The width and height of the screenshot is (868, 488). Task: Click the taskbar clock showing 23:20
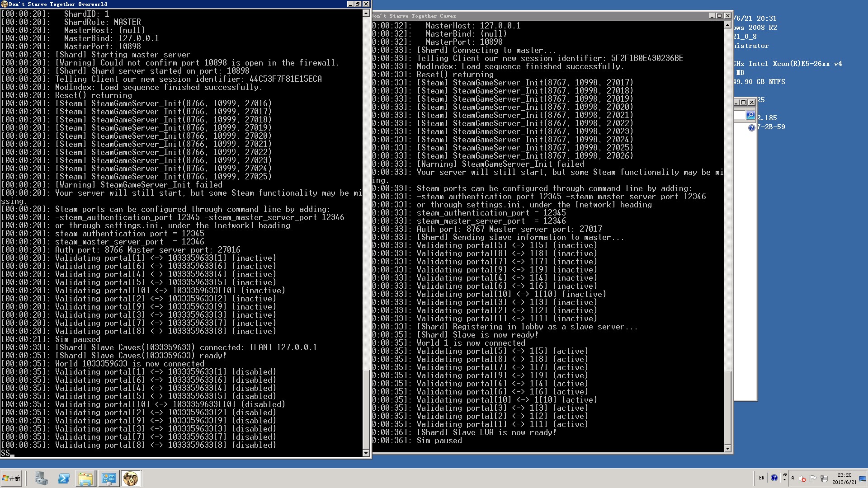(844, 479)
